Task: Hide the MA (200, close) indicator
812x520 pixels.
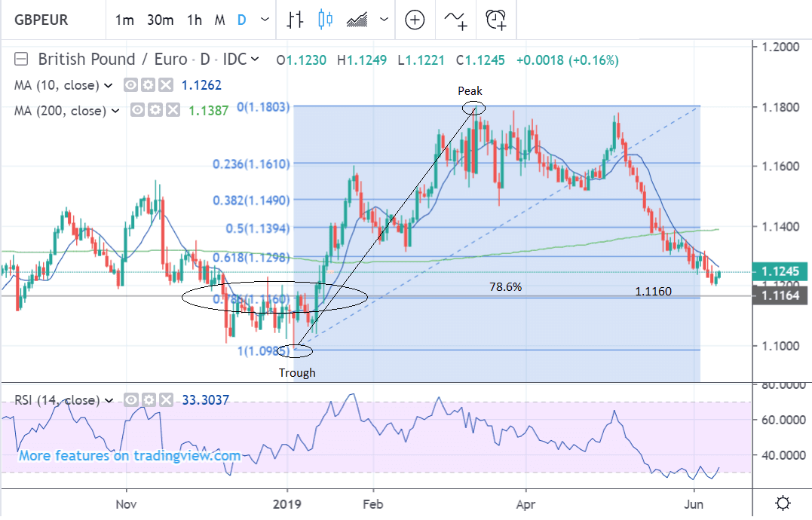Action: pyautogui.click(x=138, y=110)
